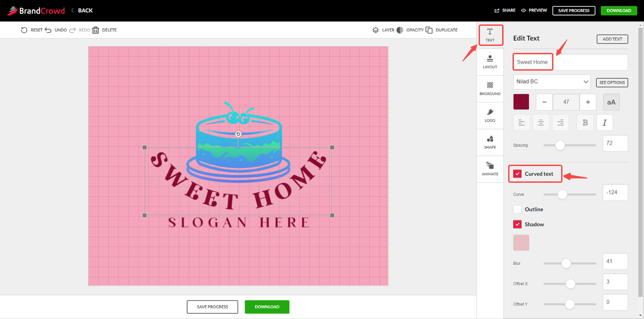
Task: Click the PREVIEW label in header
Action: (538, 11)
